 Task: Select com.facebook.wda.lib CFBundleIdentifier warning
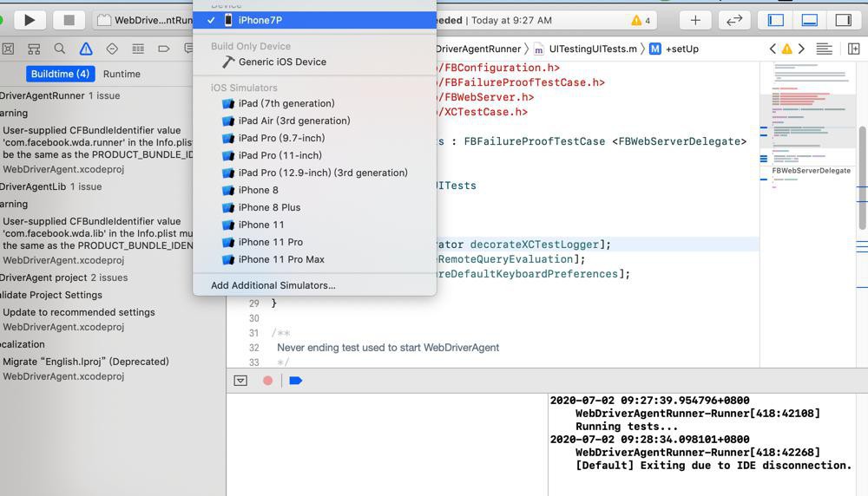coord(96,232)
